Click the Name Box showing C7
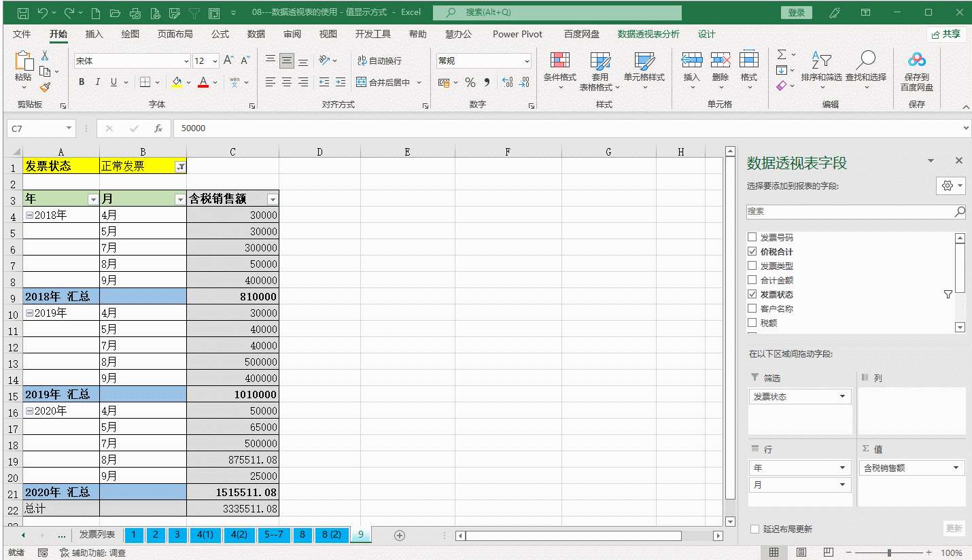Screen dimensions: 972x560 pos(41,128)
